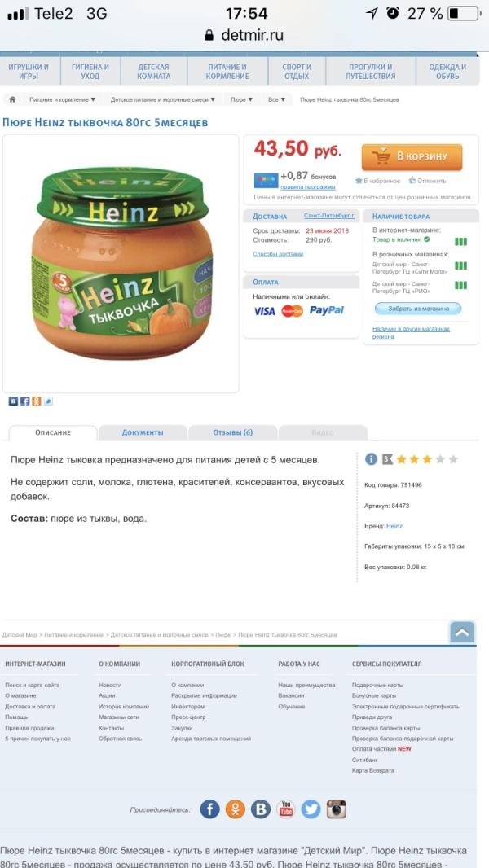Viewport: 489px width, 868px height.
Task: Share via Odnoklassniki icon under product image
Action: [x=37, y=401]
